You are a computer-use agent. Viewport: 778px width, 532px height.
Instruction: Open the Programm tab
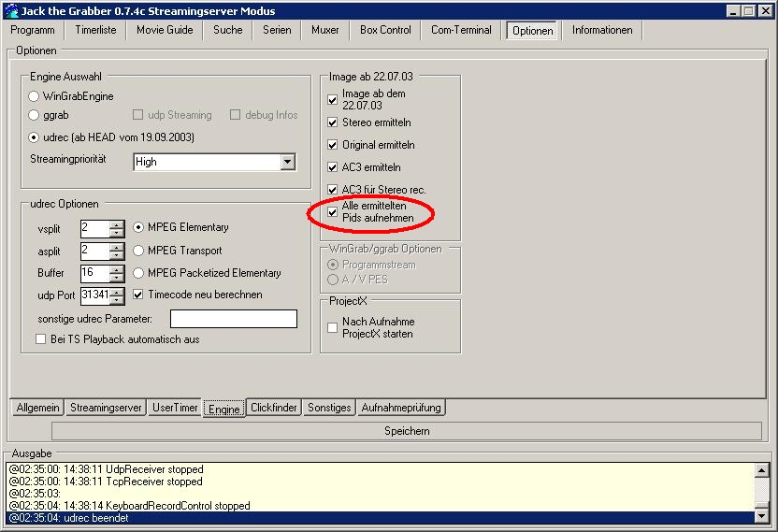click(32, 30)
